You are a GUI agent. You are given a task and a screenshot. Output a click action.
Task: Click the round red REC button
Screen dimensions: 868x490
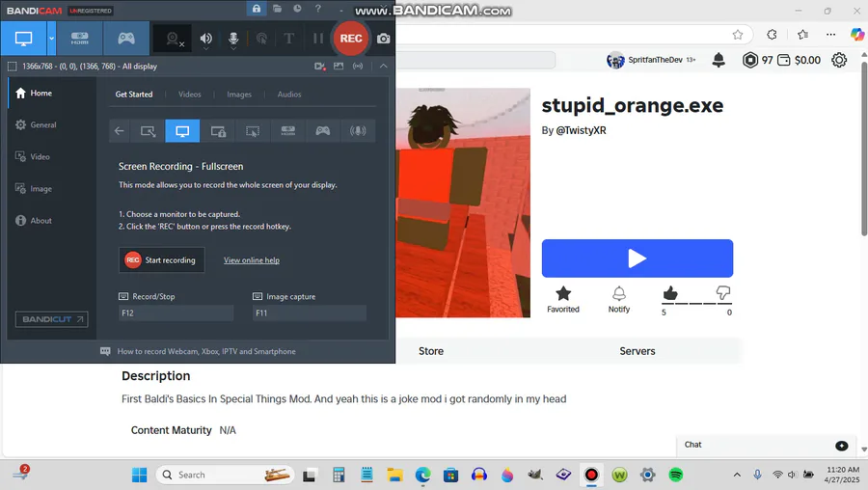(350, 39)
